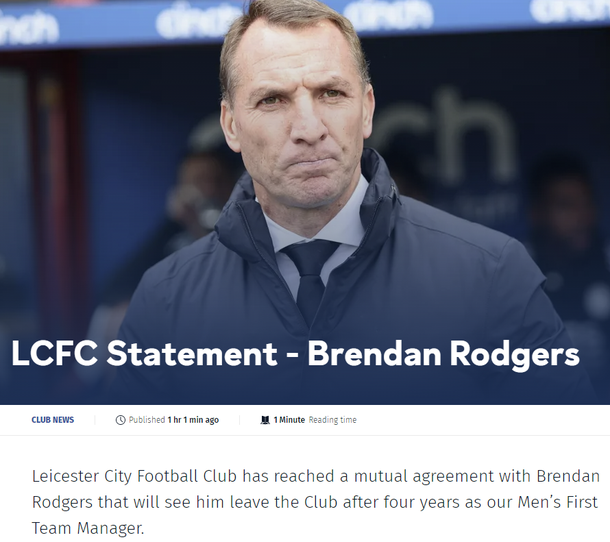The height and width of the screenshot is (542, 610).
Task: Click the word 'Statement' in the headline
Action: coord(192,353)
